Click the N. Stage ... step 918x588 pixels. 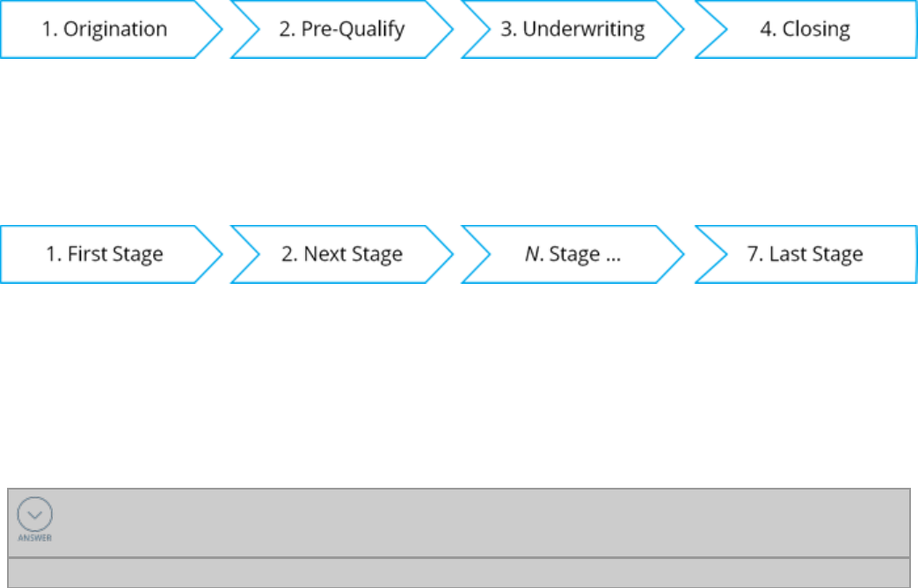pos(572,255)
